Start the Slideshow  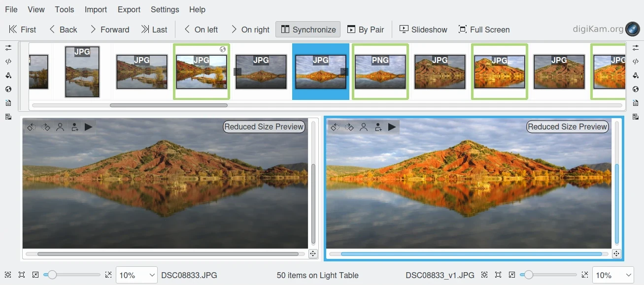423,30
